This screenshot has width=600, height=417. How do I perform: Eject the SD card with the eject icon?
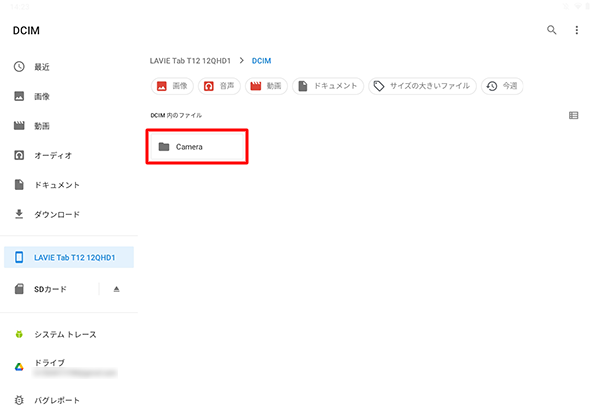tap(116, 289)
